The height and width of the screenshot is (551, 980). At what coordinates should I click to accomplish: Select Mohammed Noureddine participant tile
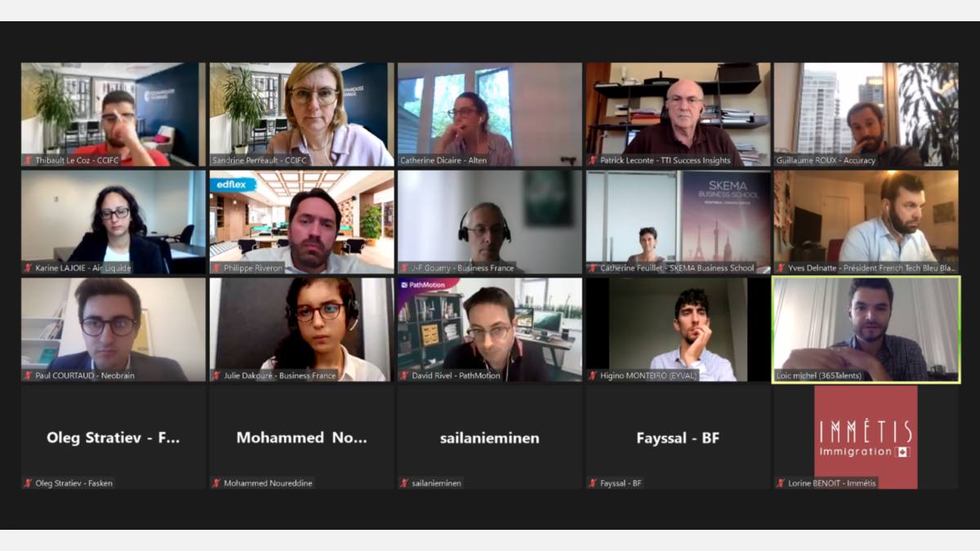(301, 438)
